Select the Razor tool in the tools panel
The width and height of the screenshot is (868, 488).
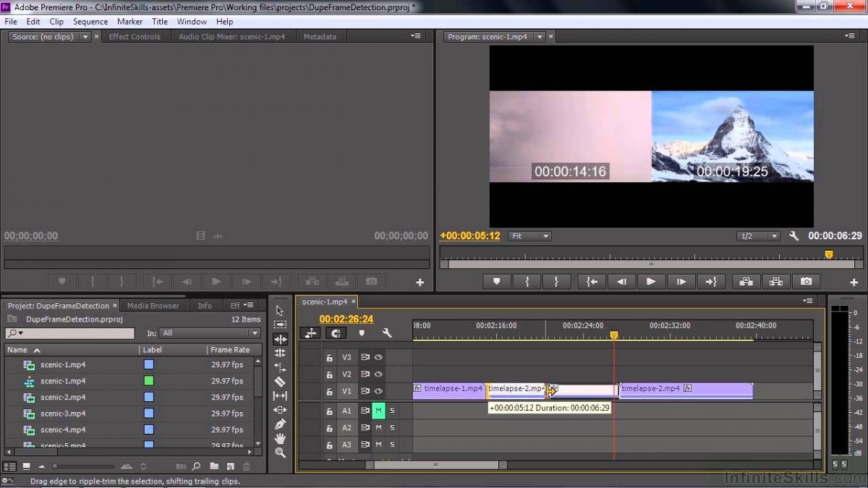[280, 382]
